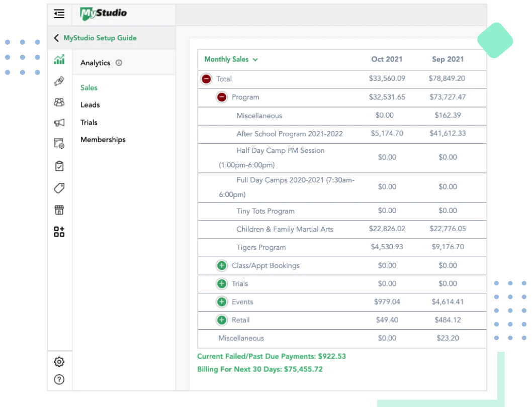Click the Tiny Tots Program row
Image resolution: width=532 pixels, height=407 pixels.
pyautogui.click(x=342, y=212)
